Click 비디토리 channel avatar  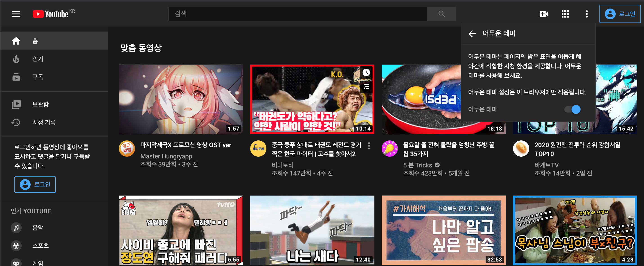[258, 149]
